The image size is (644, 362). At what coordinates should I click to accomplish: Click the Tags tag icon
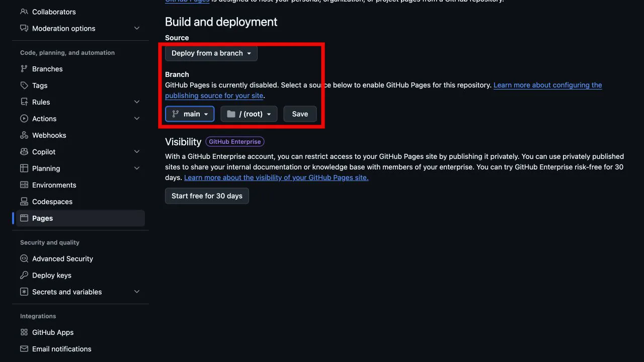(24, 85)
